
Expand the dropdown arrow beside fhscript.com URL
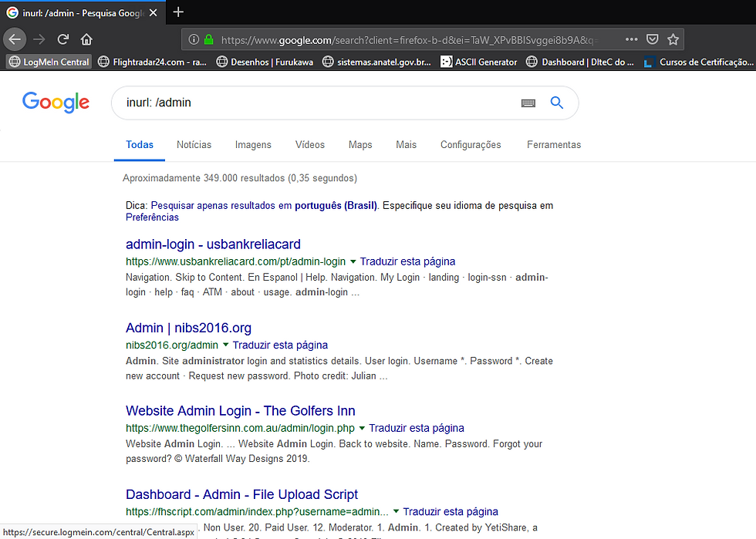[x=396, y=511]
